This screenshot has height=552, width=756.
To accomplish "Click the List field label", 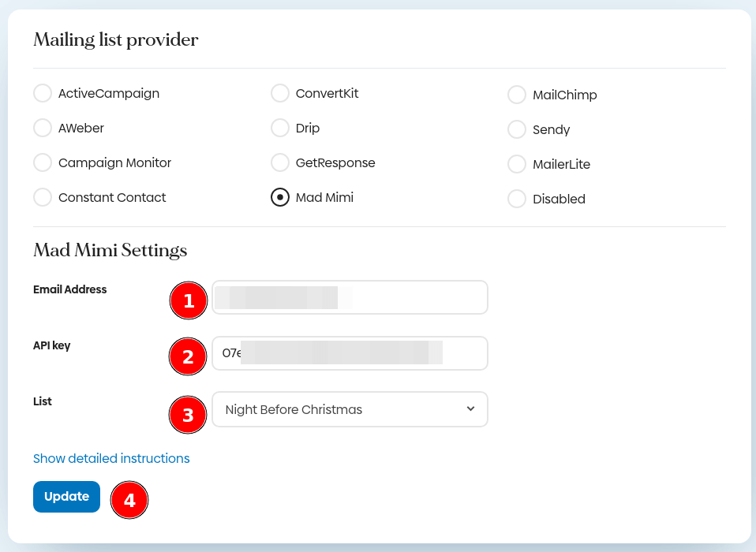I will click(x=43, y=401).
